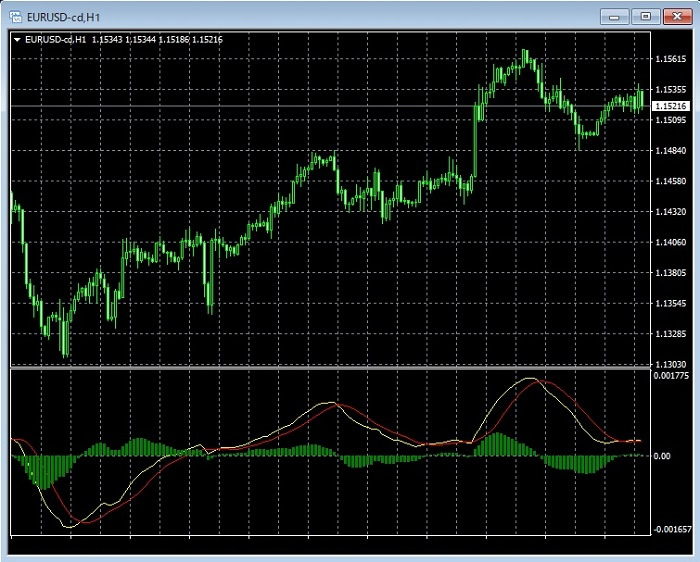Viewport: 700px width, 562px height.
Task: Click the 1.14060 price scale label
Action: click(671, 242)
